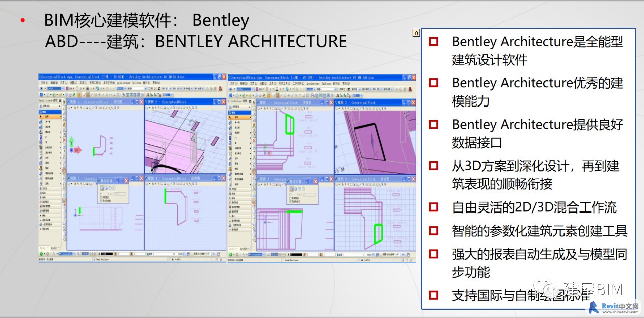Image resolution: width=644 pixels, height=318 pixels.
Task: Open 元素 menu in left Bentley window
Action: [x=63, y=83]
